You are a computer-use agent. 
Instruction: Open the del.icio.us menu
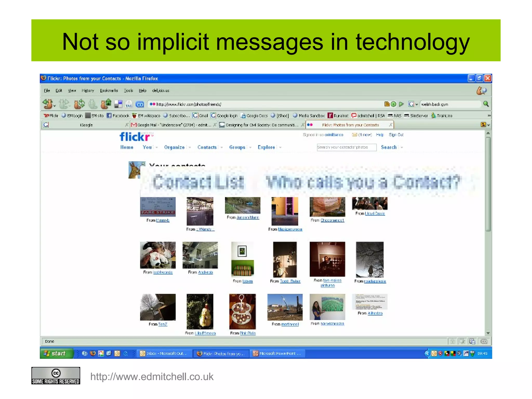tap(161, 90)
